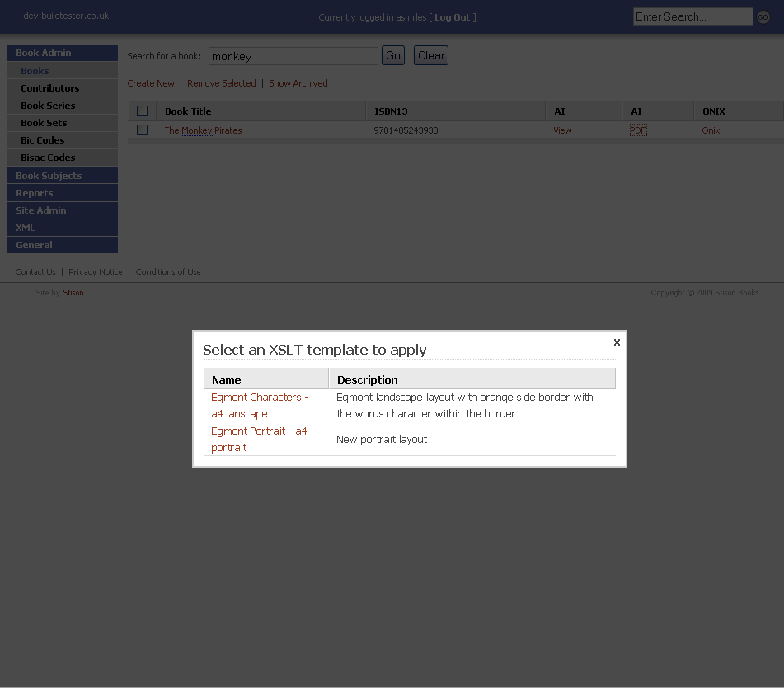Go to Contributors in sidebar
784x688 pixels.
click(63, 88)
